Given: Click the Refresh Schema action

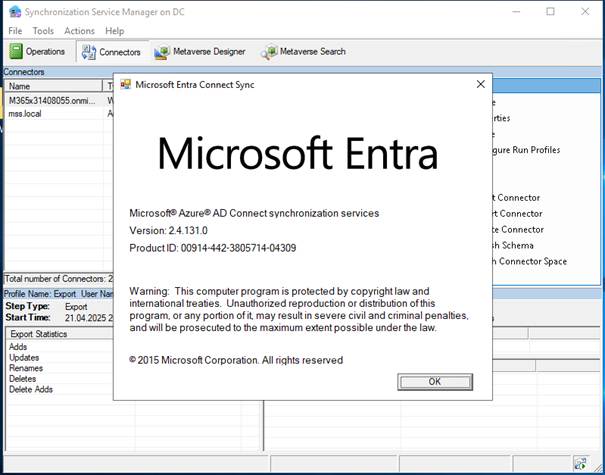Looking at the screenshot, I should 513,245.
